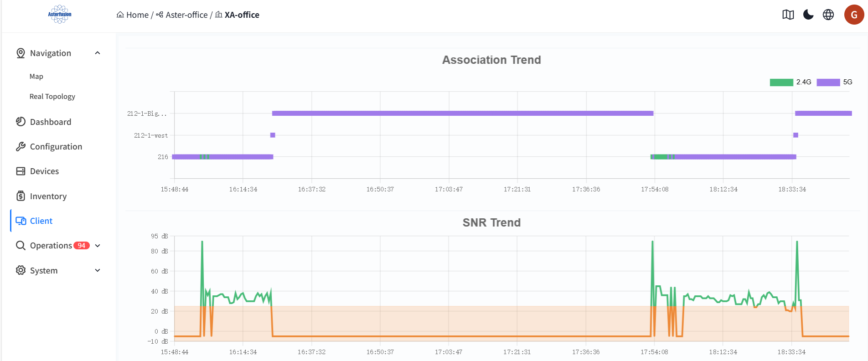This screenshot has height=361, width=868.
Task: Click the Navigation location pin icon
Action: [x=21, y=53]
